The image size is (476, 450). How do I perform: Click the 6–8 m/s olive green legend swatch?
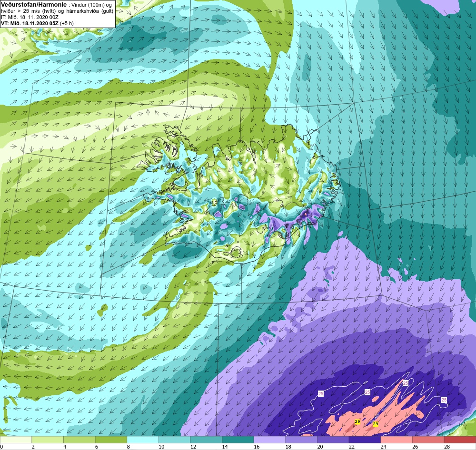(x=111, y=440)
